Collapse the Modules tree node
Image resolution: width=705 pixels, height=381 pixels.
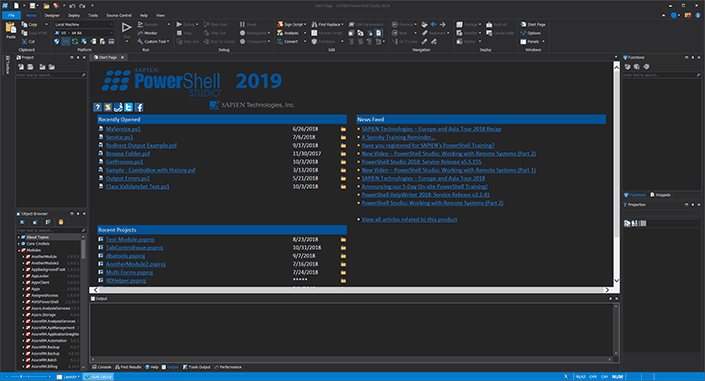click(19, 250)
